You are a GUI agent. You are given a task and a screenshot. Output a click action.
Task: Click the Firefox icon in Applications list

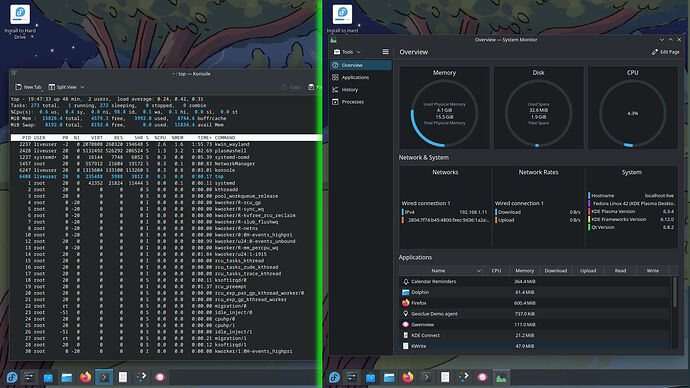[x=406, y=303]
